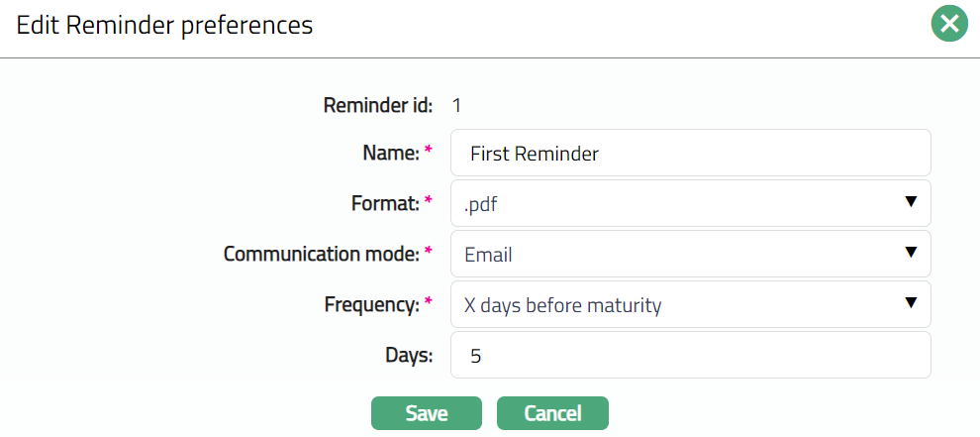Open the Format dropdown showing .pdf

[x=678, y=204]
